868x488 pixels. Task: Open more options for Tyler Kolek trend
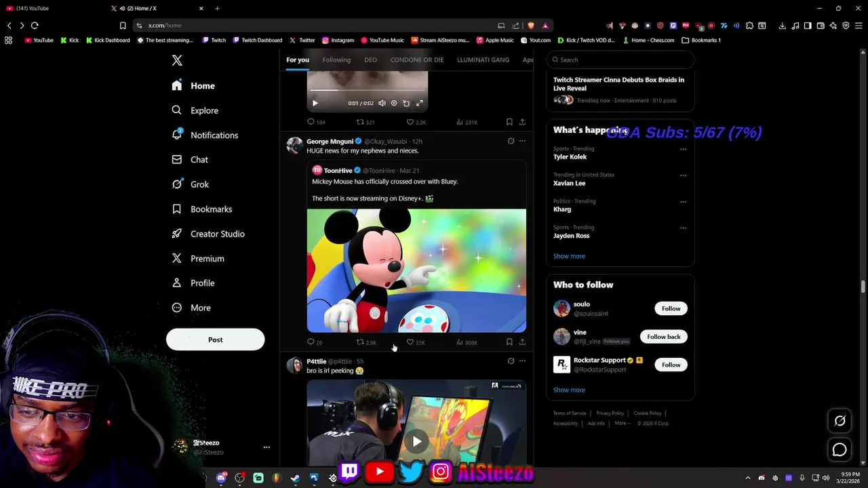pyautogui.click(x=683, y=149)
